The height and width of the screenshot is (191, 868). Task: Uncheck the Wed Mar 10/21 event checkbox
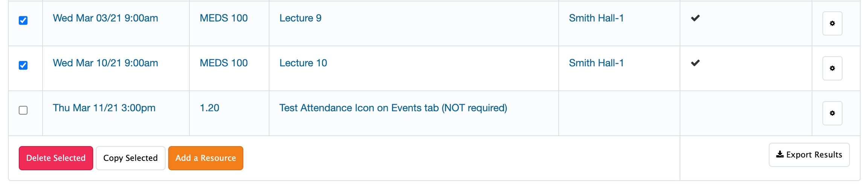(23, 65)
